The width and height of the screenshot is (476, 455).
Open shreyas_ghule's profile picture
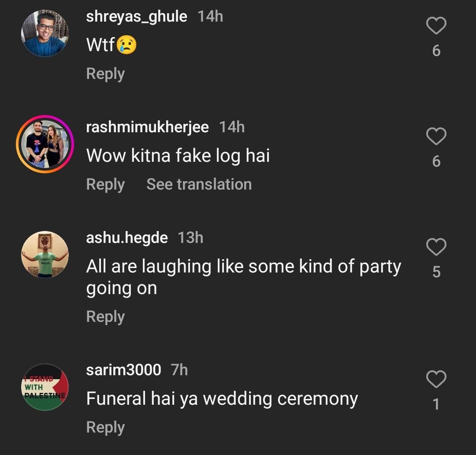[x=45, y=34]
